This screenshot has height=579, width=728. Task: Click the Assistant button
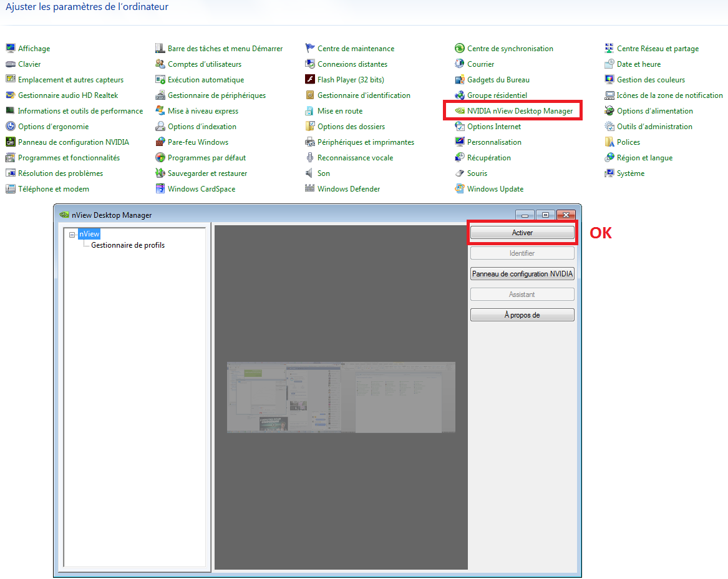point(522,294)
